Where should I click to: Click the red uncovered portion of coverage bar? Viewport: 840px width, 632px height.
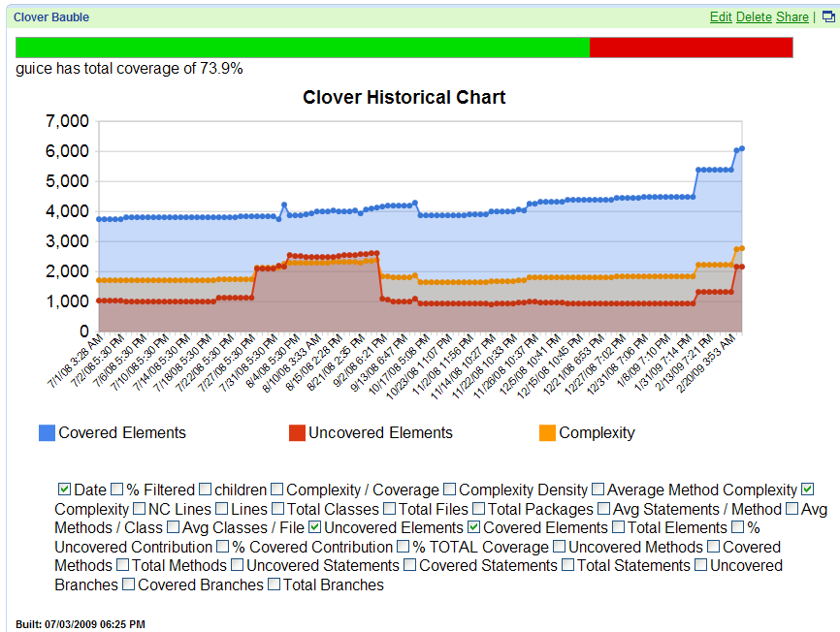[x=691, y=47]
